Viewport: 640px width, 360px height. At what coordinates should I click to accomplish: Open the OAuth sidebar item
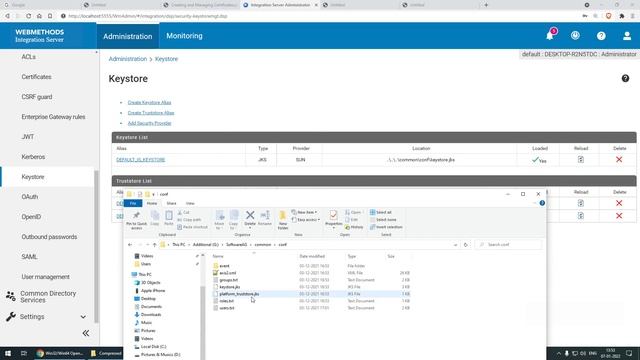tap(30, 197)
